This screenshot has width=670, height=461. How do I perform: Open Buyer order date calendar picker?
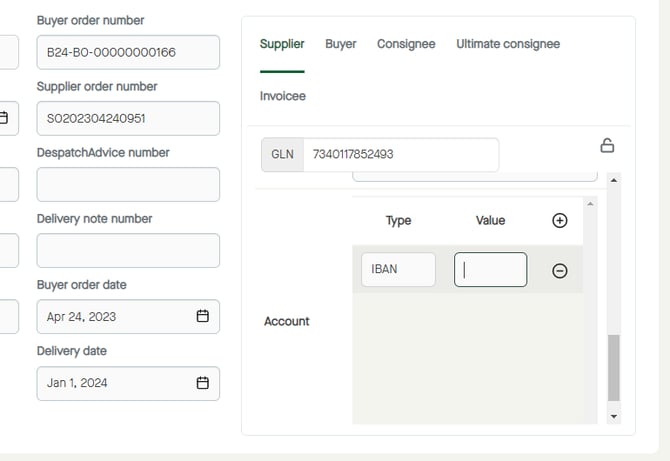pos(203,316)
